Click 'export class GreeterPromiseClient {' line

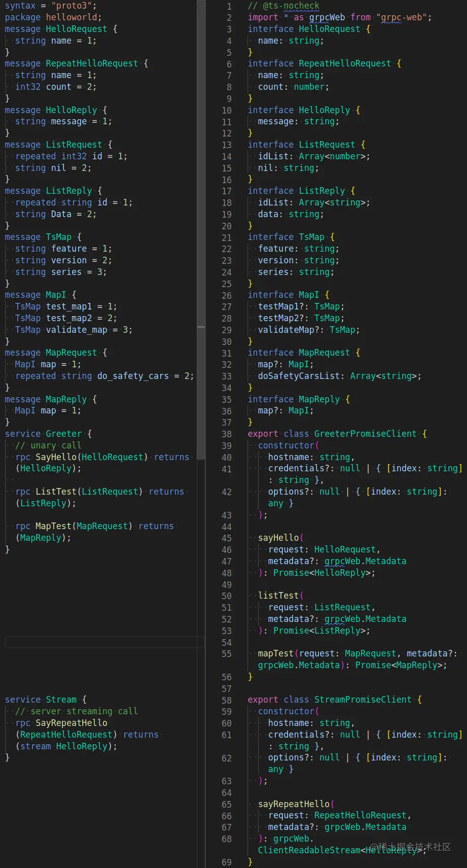tap(337, 434)
